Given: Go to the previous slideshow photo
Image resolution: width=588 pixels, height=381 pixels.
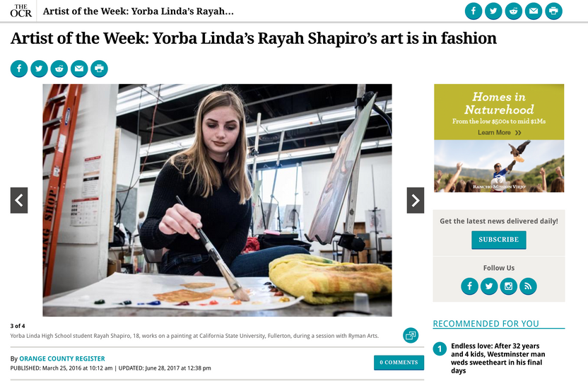Looking at the screenshot, I should pyautogui.click(x=19, y=200).
